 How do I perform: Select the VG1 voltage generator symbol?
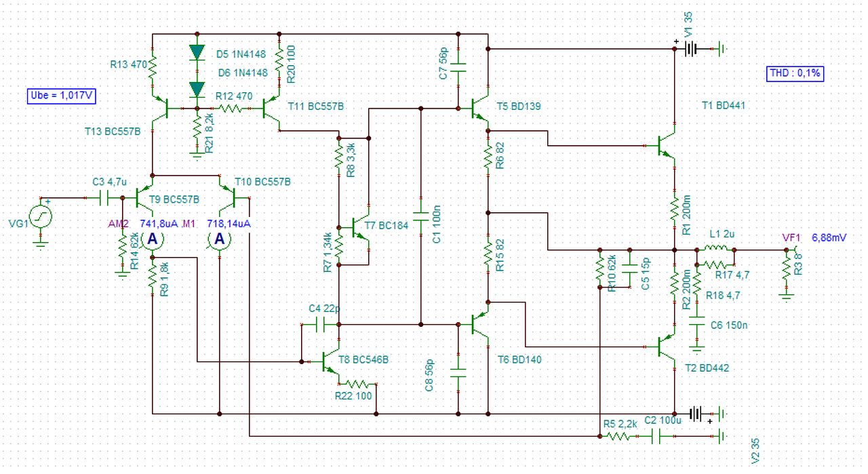point(41,216)
